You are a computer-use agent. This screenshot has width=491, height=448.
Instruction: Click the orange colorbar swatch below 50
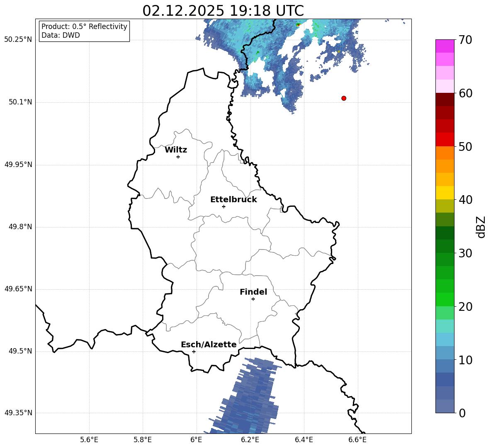[445, 153]
